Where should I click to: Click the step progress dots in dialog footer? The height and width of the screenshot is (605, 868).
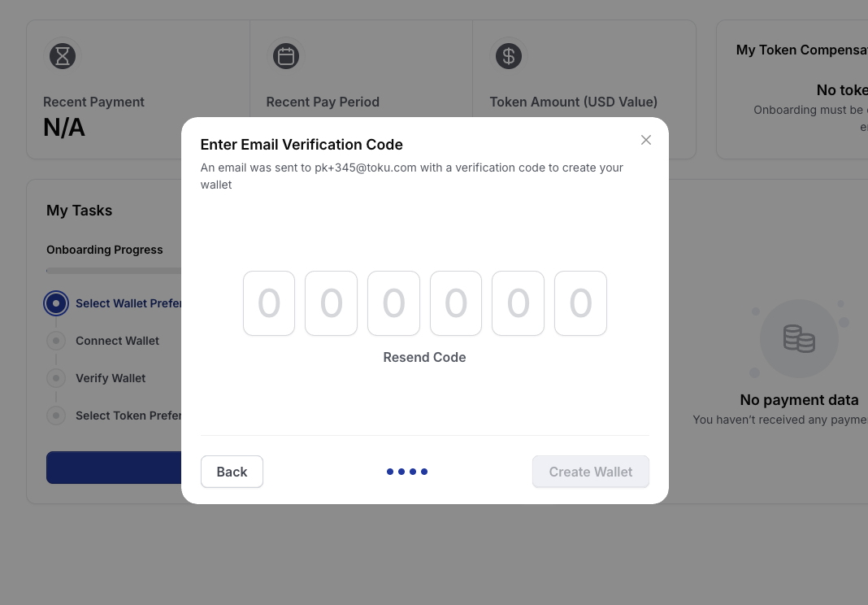point(407,472)
